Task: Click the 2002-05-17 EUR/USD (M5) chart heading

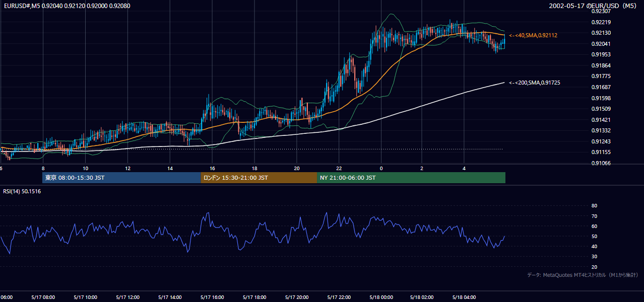Action: click(x=594, y=6)
